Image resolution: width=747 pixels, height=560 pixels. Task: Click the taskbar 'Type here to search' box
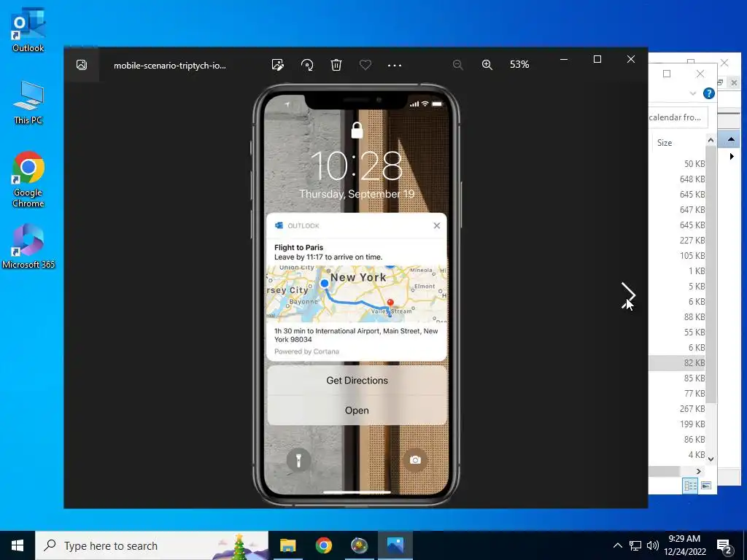click(x=152, y=545)
